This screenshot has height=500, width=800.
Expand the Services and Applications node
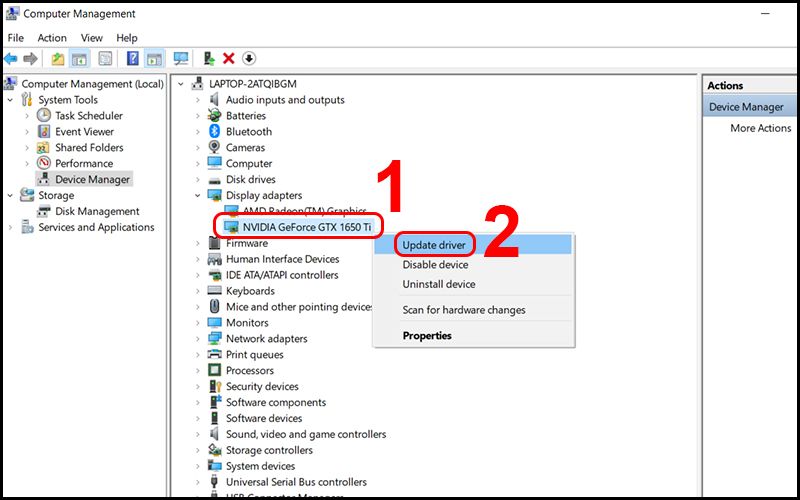[x=11, y=228]
